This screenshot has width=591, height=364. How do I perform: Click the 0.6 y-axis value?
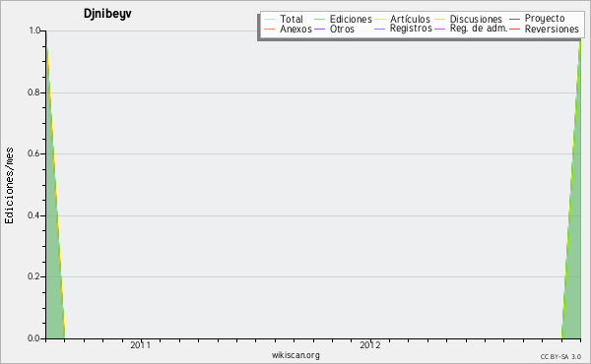coord(33,153)
